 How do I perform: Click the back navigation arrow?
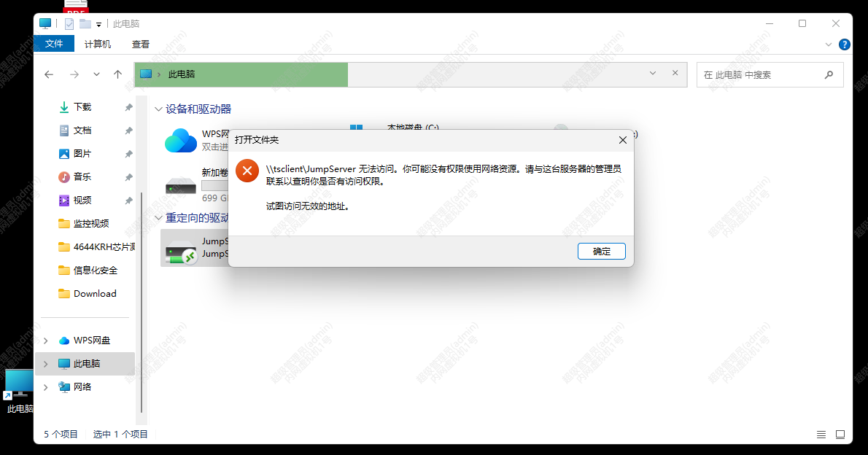point(49,74)
